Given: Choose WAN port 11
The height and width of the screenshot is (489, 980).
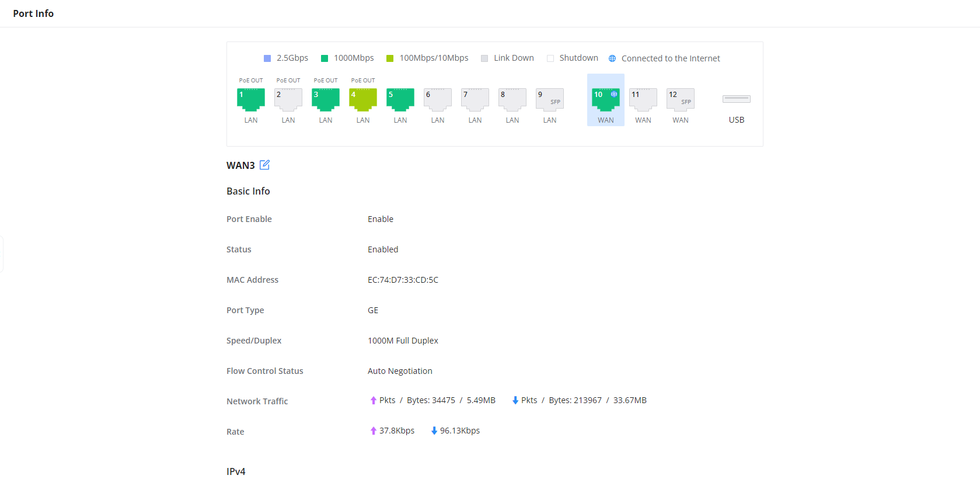Looking at the screenshot, I should pos(643,100).
